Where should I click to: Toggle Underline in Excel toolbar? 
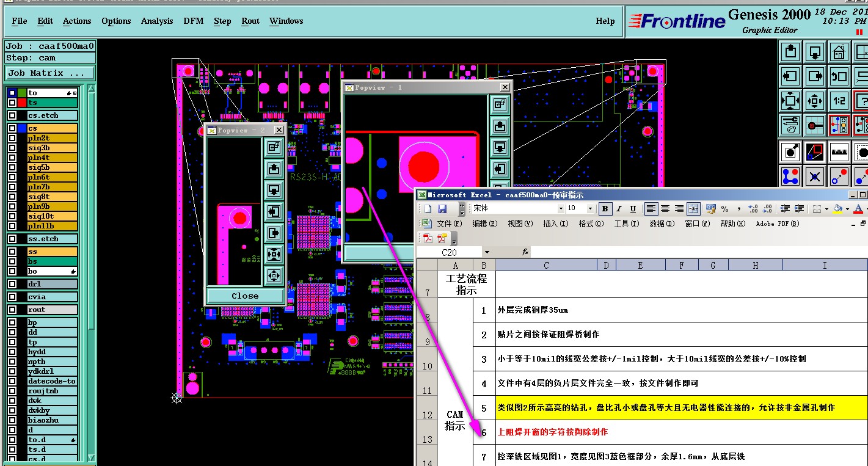click(x=633, y=209)
